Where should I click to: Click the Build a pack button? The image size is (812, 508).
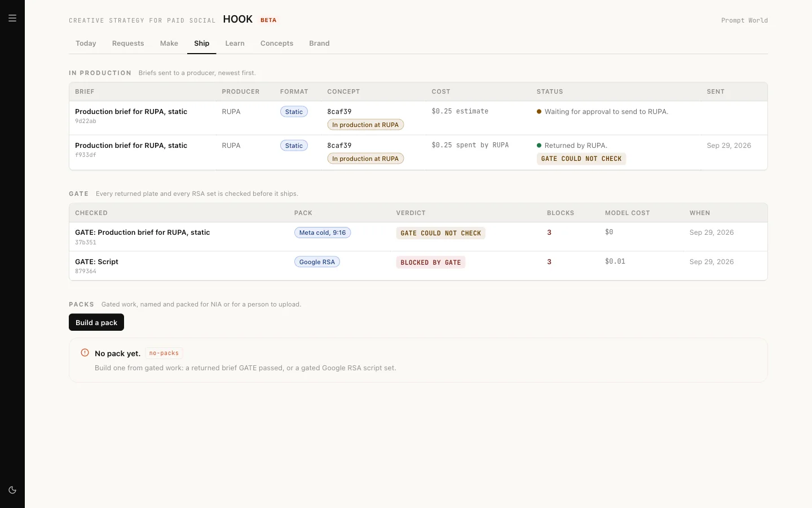[x=96, y=322]
